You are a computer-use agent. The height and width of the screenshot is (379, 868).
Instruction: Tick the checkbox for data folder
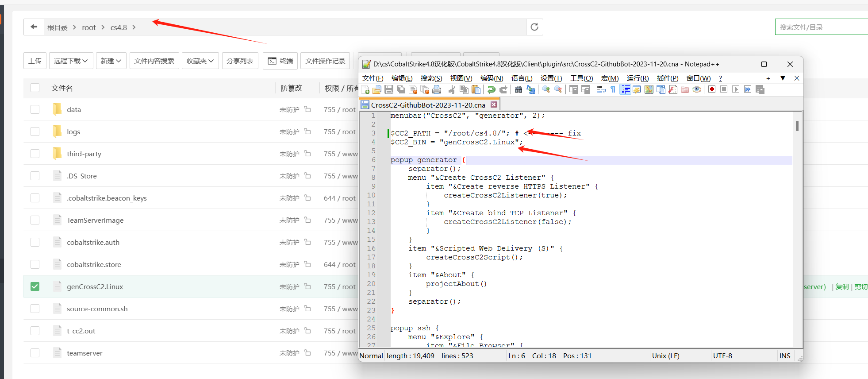point(35,109)
